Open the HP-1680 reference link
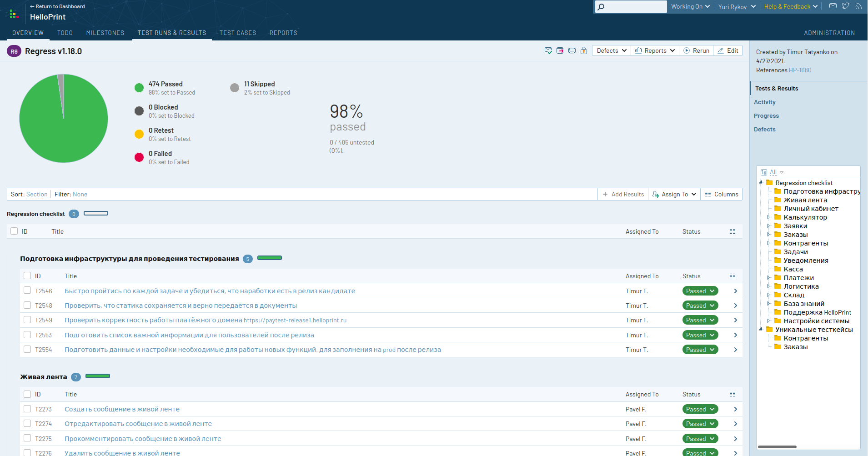 [x=800, y=70]
